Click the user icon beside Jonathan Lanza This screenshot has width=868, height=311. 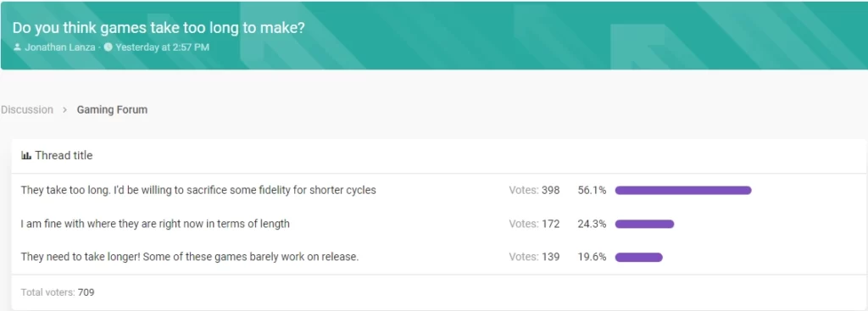click(x=17, y=47)
